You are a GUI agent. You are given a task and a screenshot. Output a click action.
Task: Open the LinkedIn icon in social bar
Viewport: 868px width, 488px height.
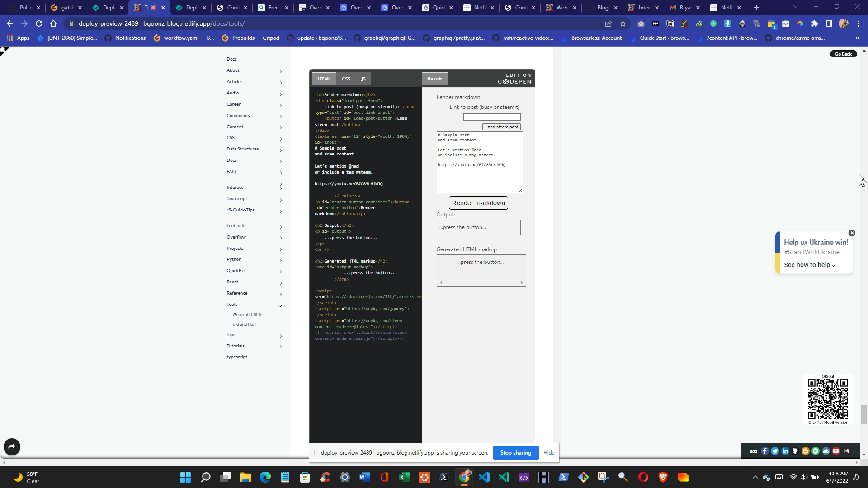coord(785,451)
